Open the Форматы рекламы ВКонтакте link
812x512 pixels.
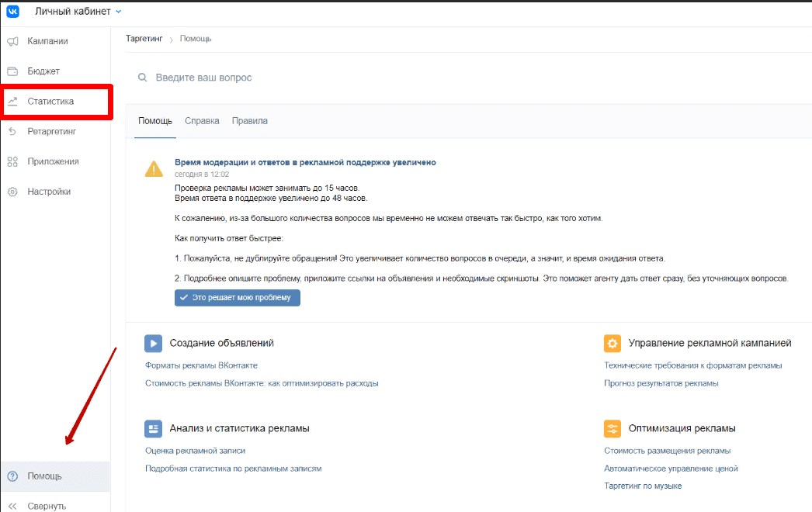click(x=201, y=365)
